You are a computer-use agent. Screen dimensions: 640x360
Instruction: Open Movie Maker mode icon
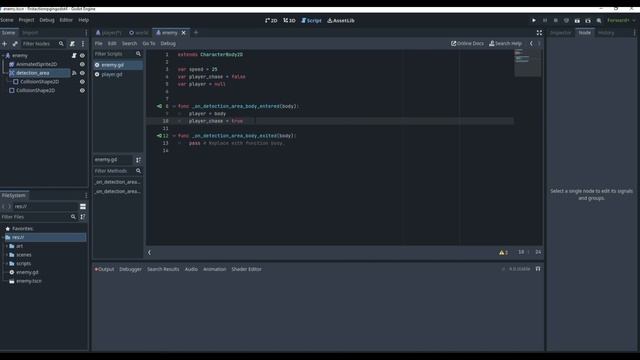coord(599,20)
